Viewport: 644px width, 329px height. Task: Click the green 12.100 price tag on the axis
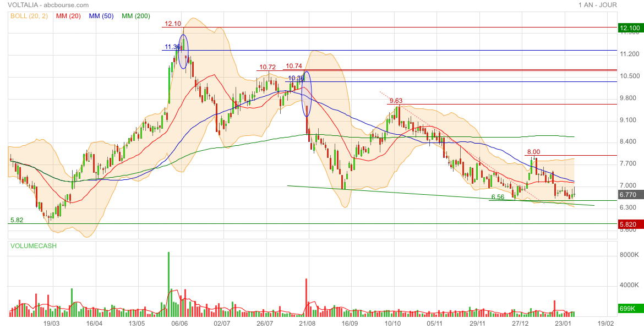pyautogui.click(x=630, y=28)
